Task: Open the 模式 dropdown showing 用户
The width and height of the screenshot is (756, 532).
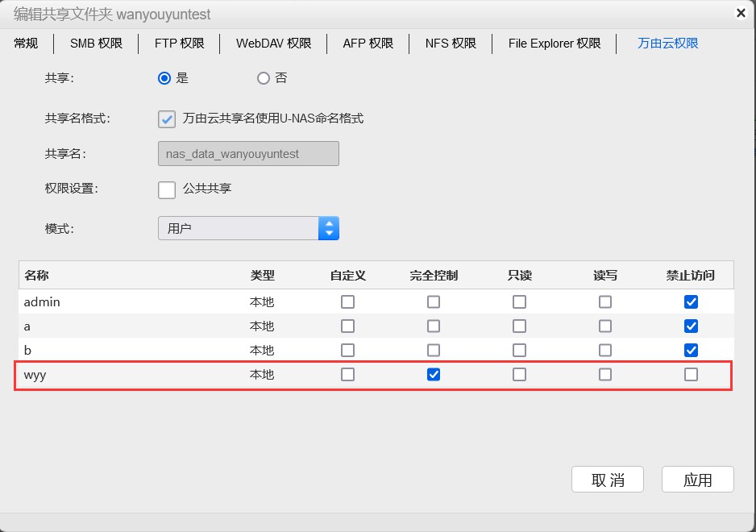Action: 248,228
